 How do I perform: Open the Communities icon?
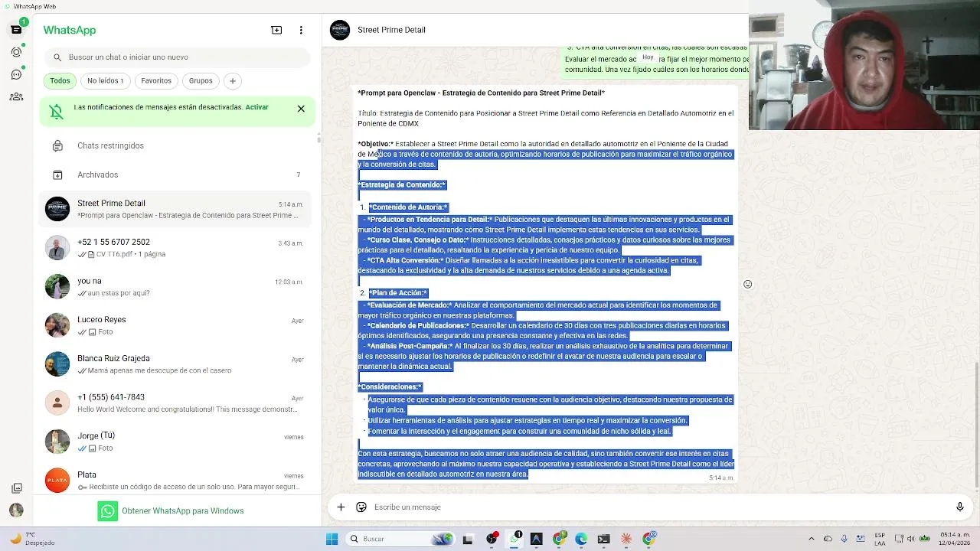pyautogui.click(x=16, y=96)
